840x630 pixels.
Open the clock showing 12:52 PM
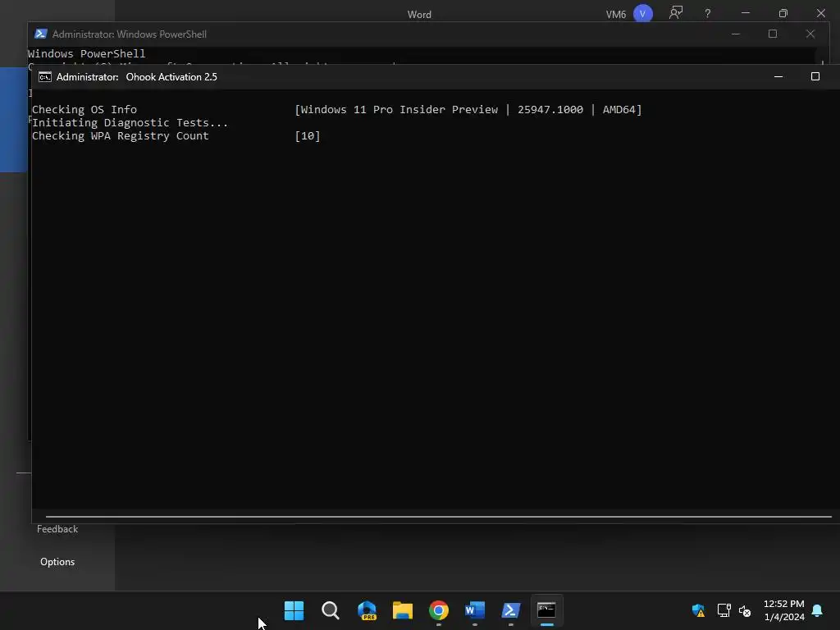pyautogui.click(x=783, y=610)
